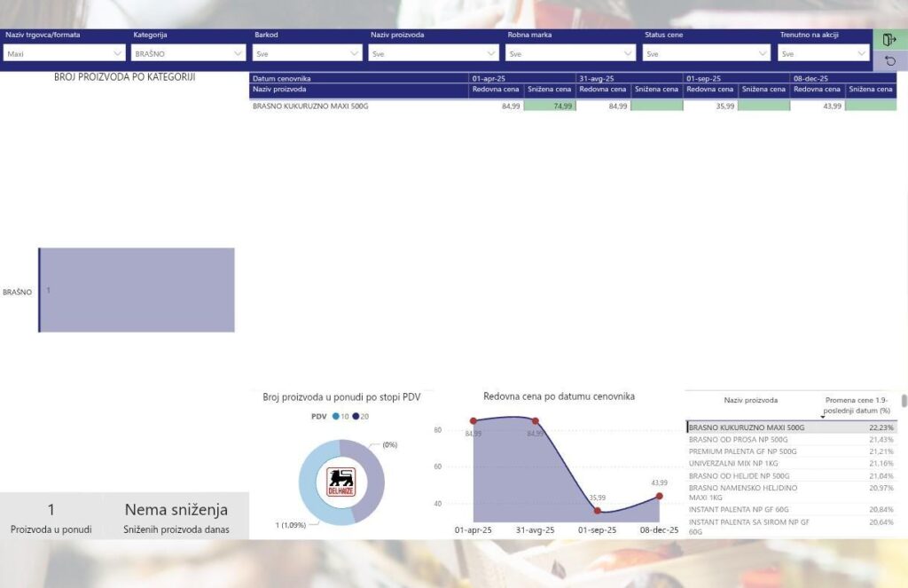Select PREMIUM PALENTA GF NP 500G row

tap(742, 451)
